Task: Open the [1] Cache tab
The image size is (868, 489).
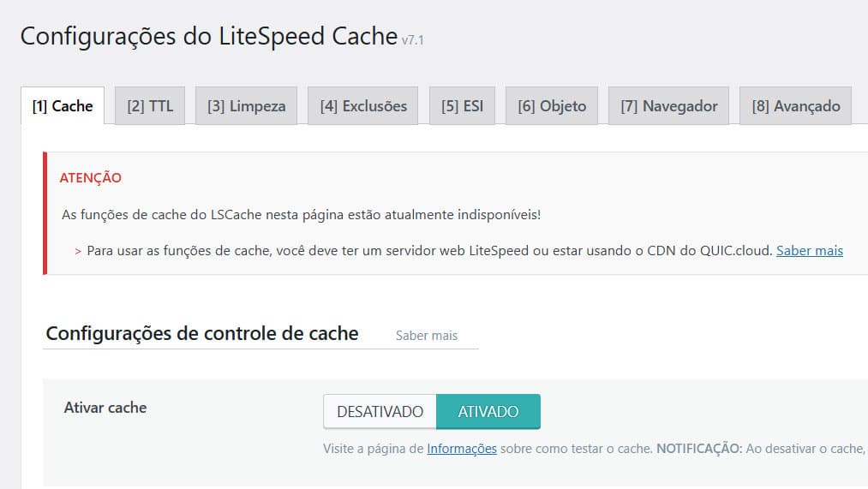Action: [x=63, y=105]
